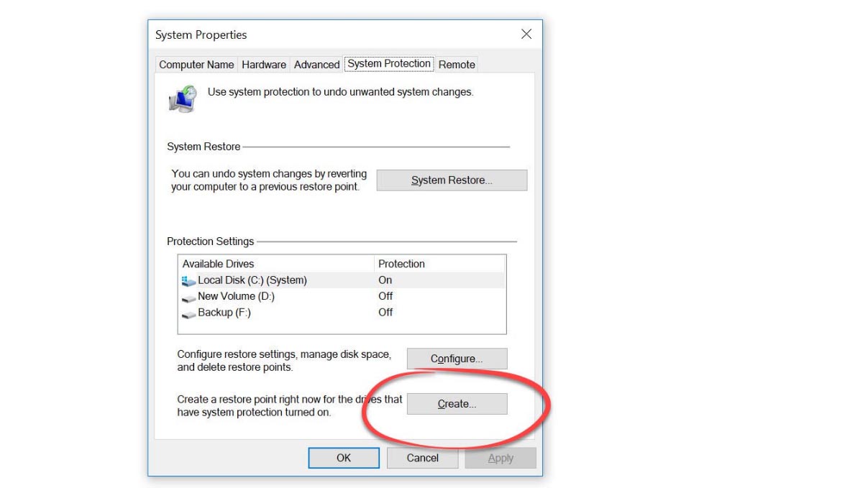
Task: Click the Protection column header
Action: 401,264
